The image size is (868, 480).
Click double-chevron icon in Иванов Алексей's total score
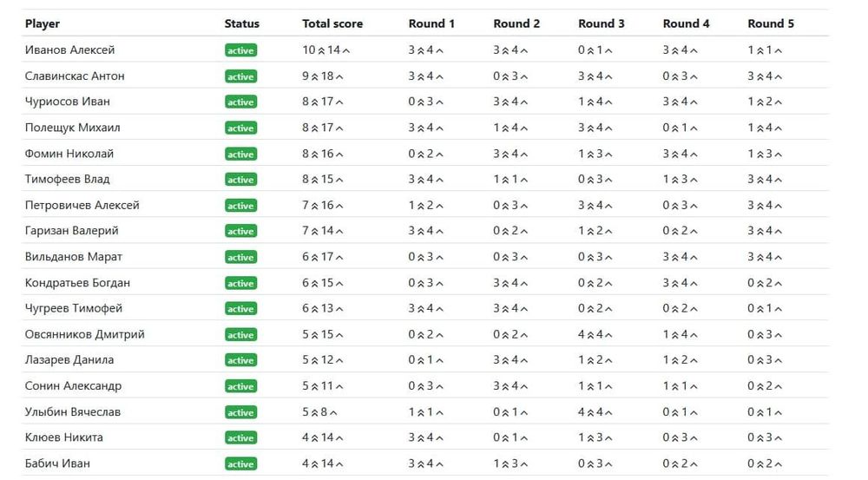(321, 50)
